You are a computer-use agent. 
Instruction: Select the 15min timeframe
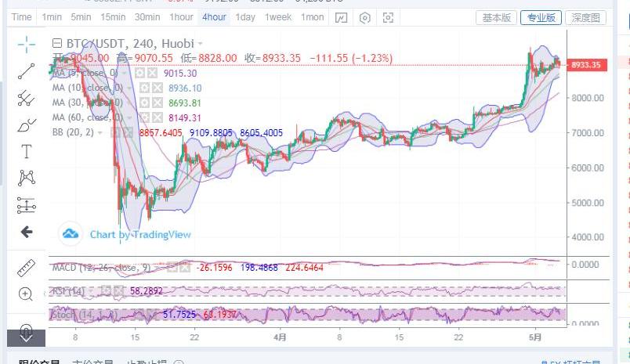113,17
